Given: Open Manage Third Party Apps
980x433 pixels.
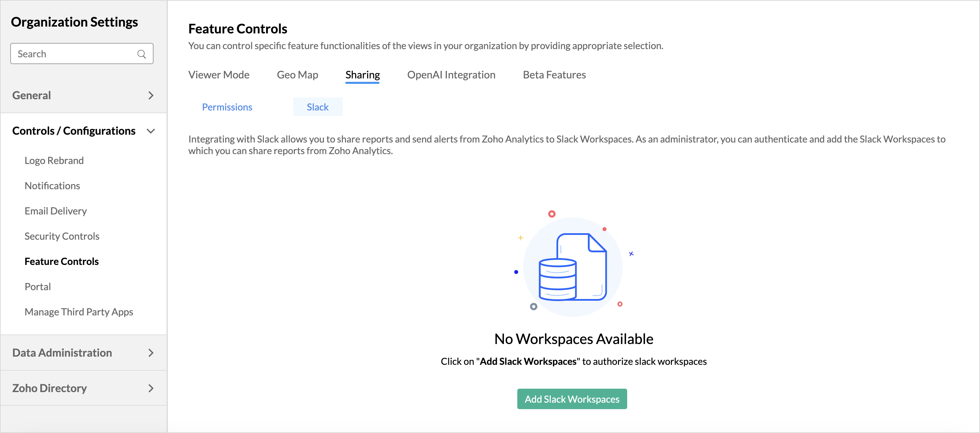Looking at the screenshot, I should tap(79, 312).
